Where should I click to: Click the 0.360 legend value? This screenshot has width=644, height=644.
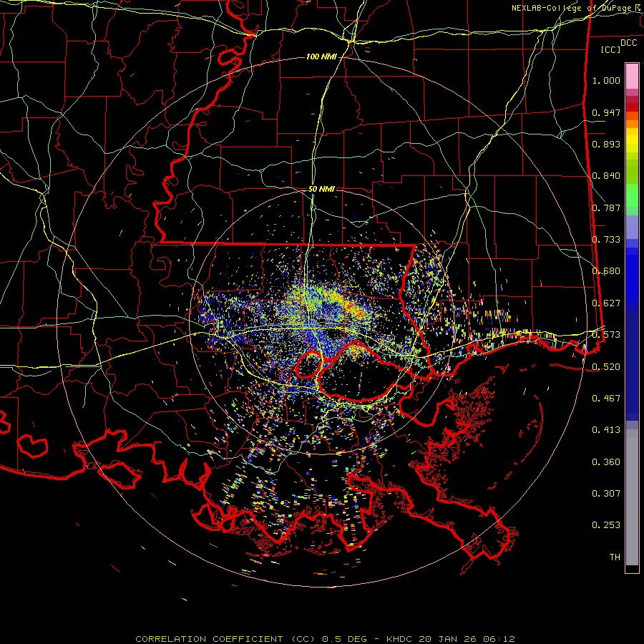coord(606,462)
